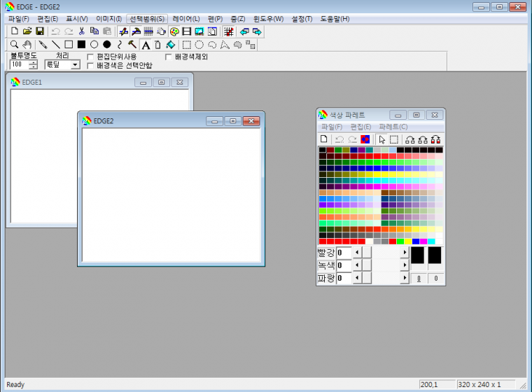Screen dimensions: 532x392
Task: Select the Hammer tool
Action: coord(132,45)
